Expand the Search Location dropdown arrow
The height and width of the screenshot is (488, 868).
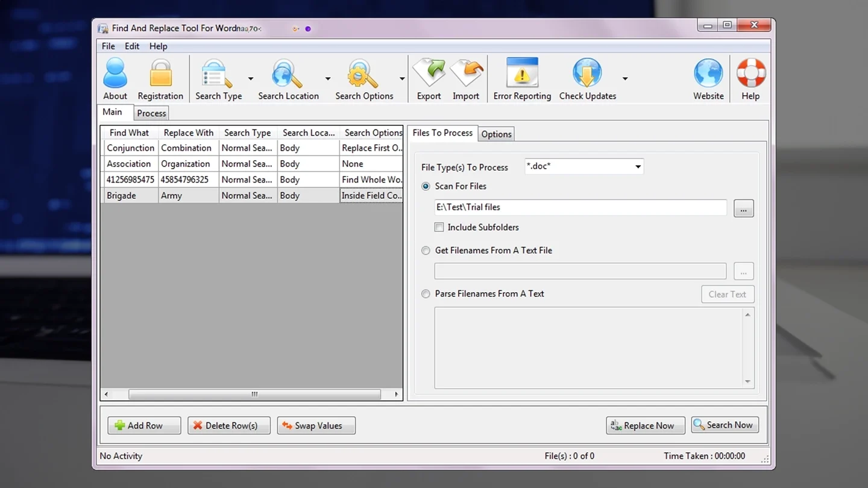(328, 79)
